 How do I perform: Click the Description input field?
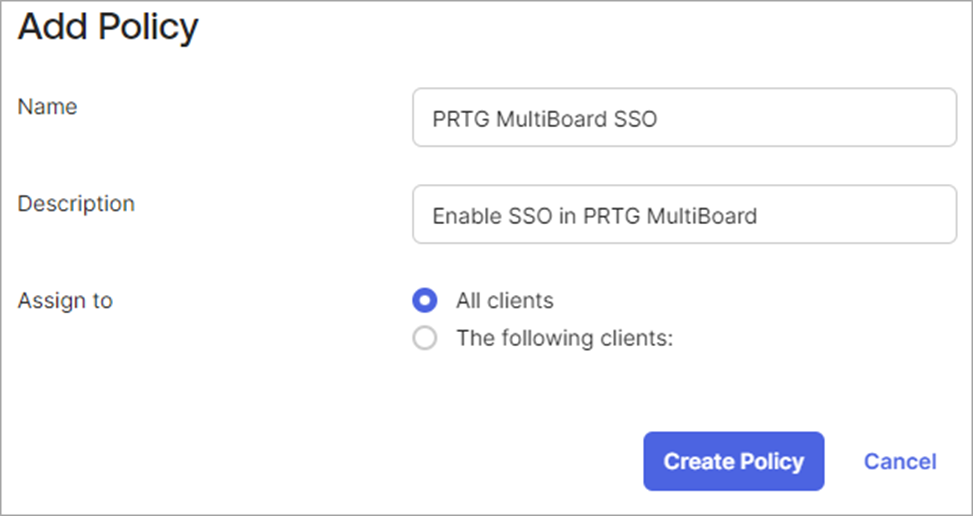point(684,214)
